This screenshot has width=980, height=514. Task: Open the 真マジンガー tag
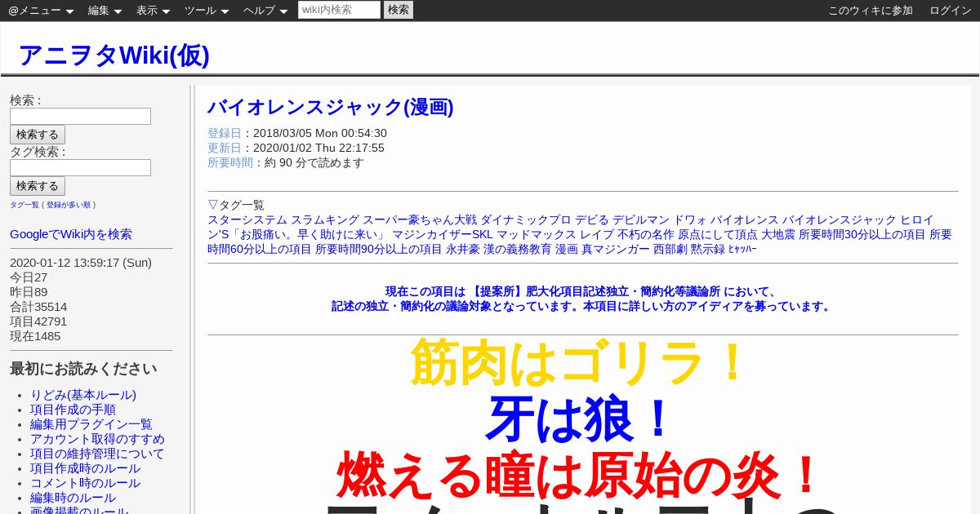tap(616, 249)
